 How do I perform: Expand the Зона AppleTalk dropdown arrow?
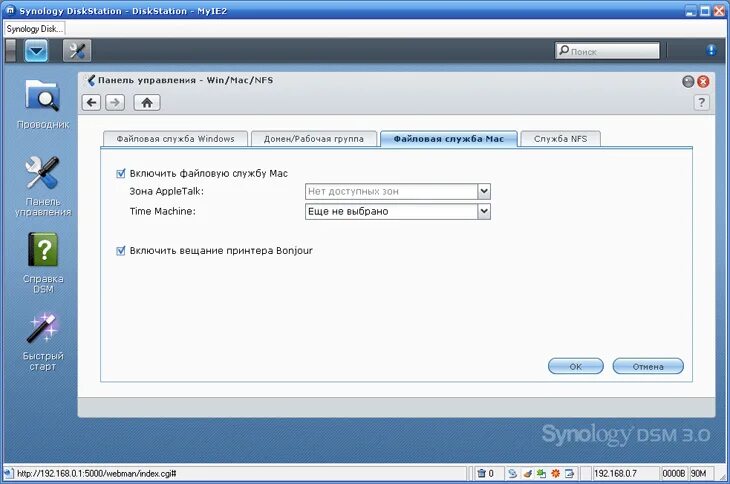pyautogui.click(x=484, y=191)
